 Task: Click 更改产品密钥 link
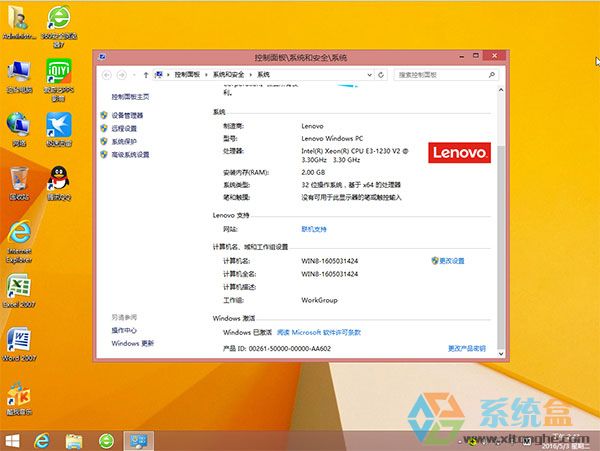(467, 348)
